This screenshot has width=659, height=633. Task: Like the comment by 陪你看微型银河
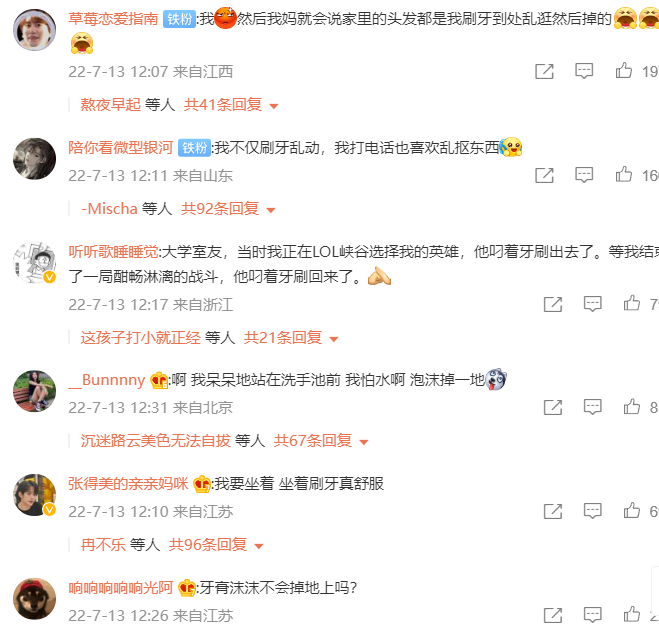click(624, 174)
